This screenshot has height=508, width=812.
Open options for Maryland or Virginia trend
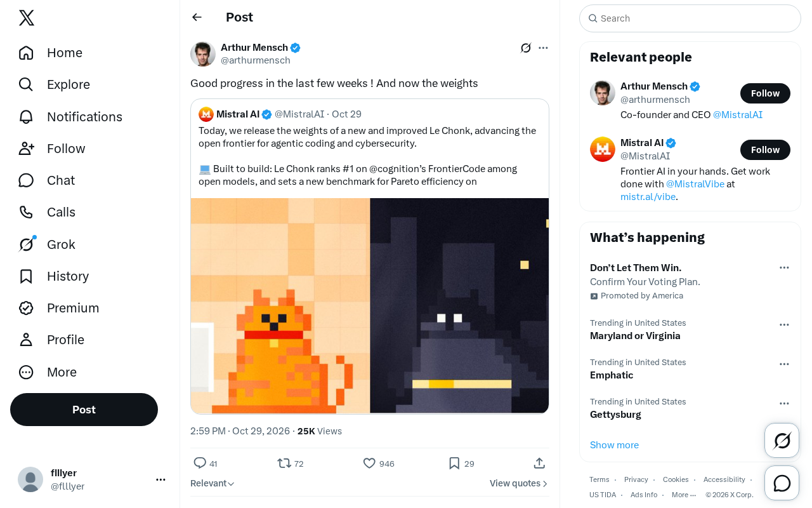[x=784, y=324]
